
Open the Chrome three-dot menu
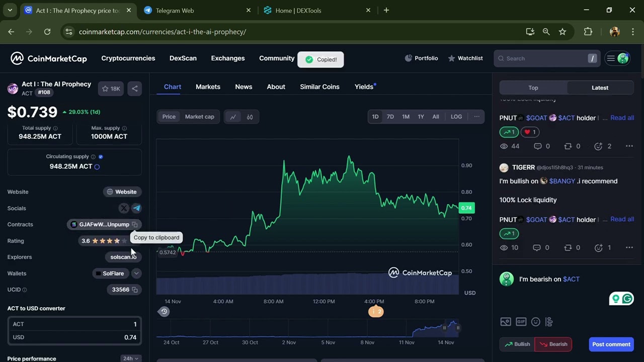point(632,32)
